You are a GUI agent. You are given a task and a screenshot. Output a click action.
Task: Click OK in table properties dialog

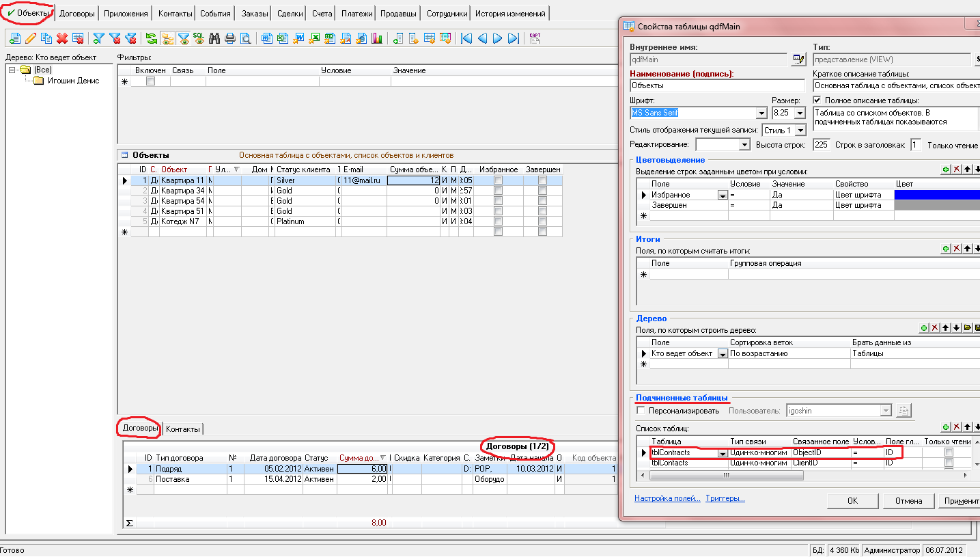[x=852, y=501]
